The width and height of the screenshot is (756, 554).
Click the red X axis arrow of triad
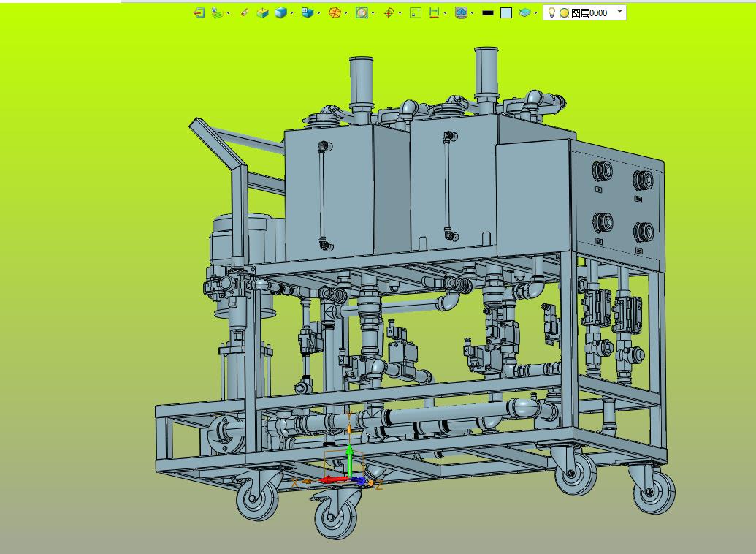334,479
